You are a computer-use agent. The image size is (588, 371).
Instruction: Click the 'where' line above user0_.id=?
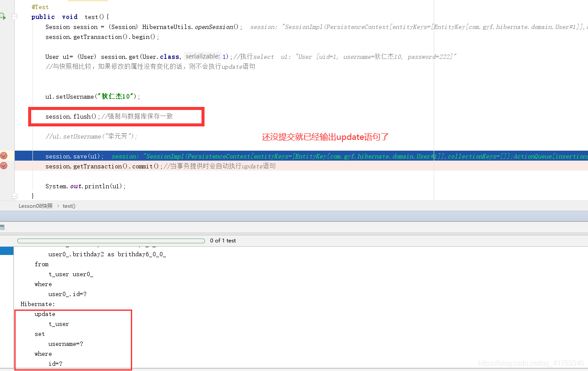[x=43, y=284]
